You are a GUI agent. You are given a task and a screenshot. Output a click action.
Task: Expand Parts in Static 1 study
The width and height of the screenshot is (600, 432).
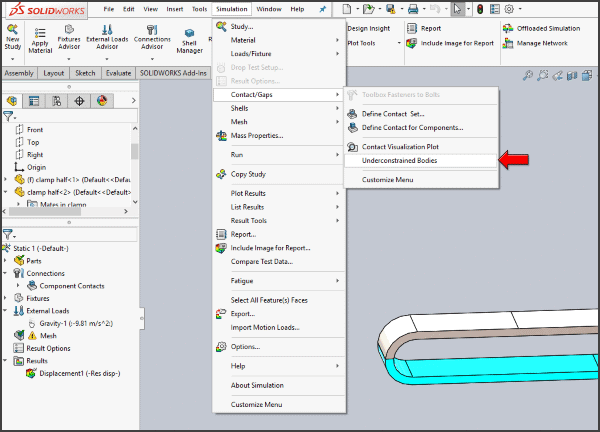(x=5, y=261)
